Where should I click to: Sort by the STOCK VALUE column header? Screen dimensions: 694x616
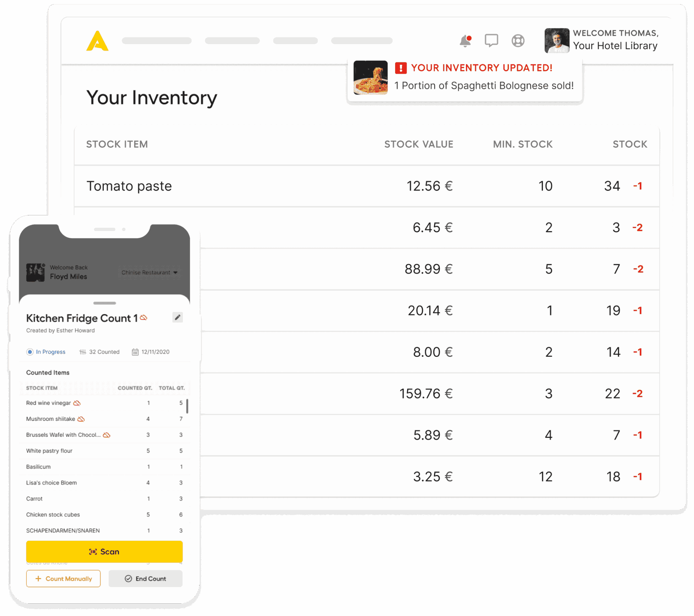click(x=418, y=144)
